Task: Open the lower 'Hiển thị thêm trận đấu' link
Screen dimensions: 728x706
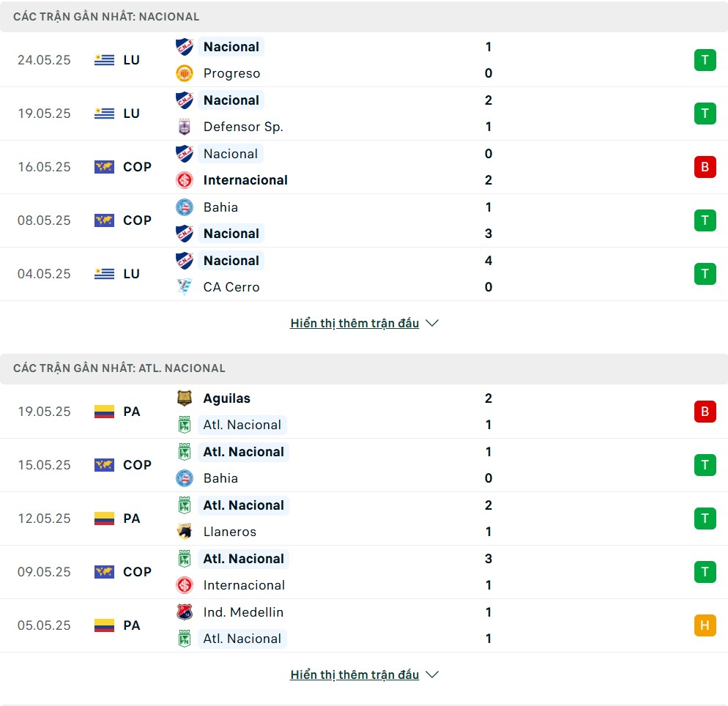Action: click(x=354, y=675)
